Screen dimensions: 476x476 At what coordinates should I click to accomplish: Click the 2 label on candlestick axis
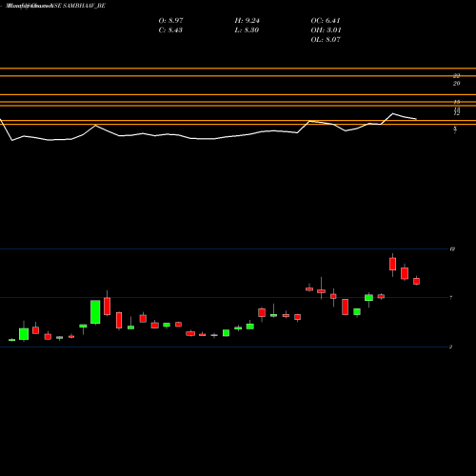pyautogui.click(x=450, y=347)
